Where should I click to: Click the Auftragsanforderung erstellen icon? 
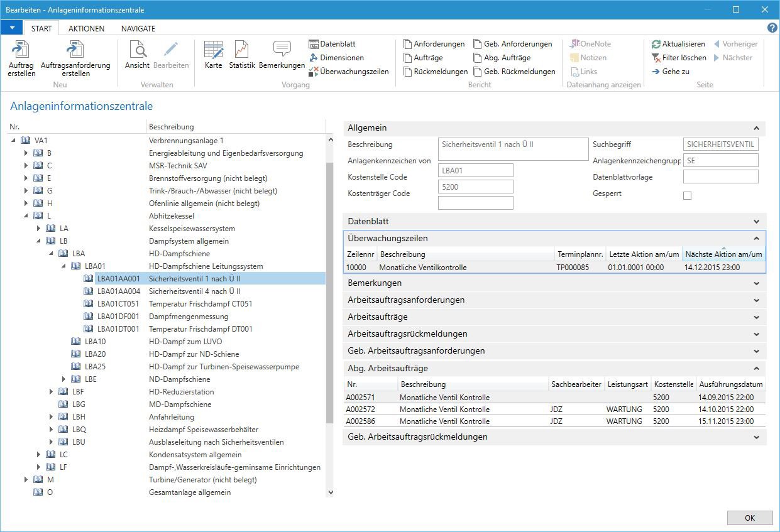(75, 50)
